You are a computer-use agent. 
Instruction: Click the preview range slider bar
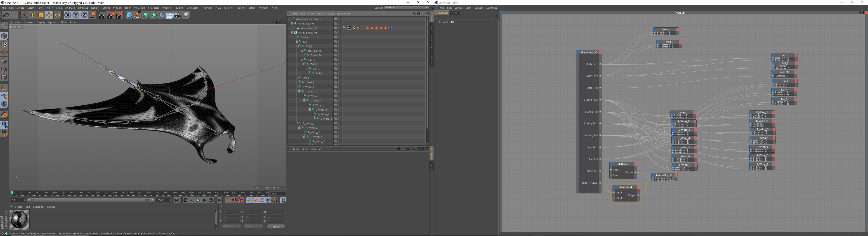(x=91, y=200)
